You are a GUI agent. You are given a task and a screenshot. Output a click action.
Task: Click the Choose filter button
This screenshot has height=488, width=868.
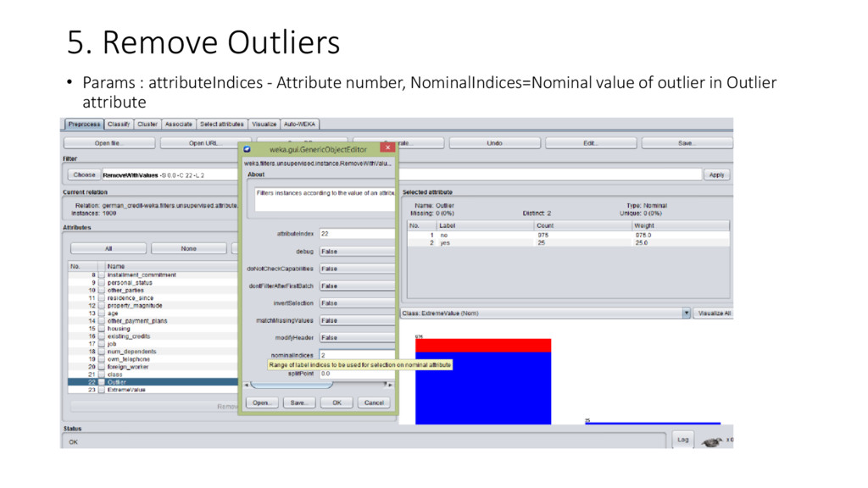84,175
